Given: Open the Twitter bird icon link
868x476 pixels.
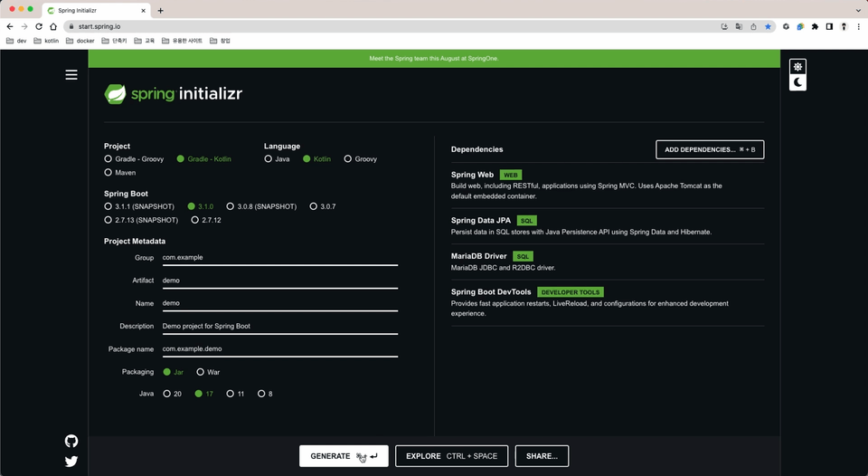Looking at the screenshot, I should 71,462.
